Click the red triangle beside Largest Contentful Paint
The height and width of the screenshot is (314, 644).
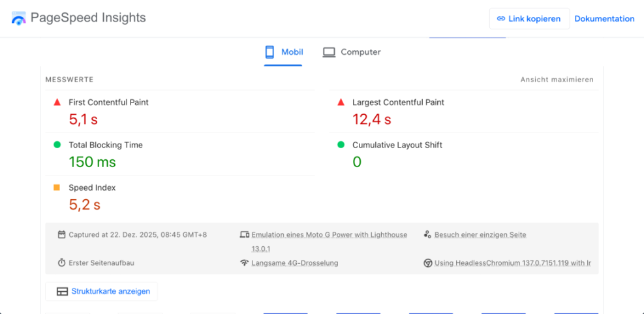(341, 102)
